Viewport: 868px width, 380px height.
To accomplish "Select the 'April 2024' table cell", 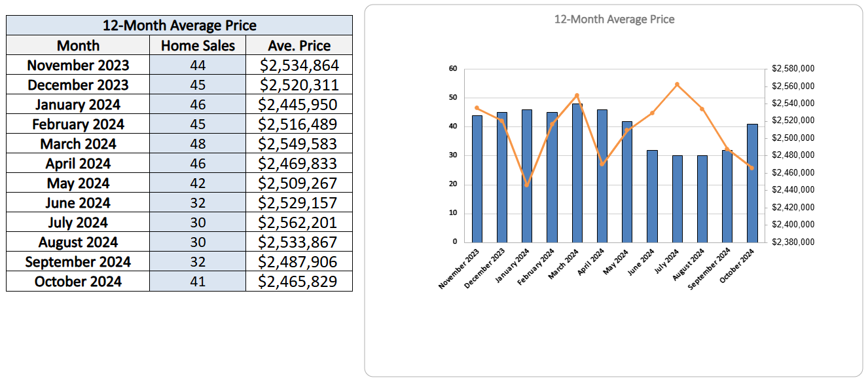I will (x=78, y=163).
